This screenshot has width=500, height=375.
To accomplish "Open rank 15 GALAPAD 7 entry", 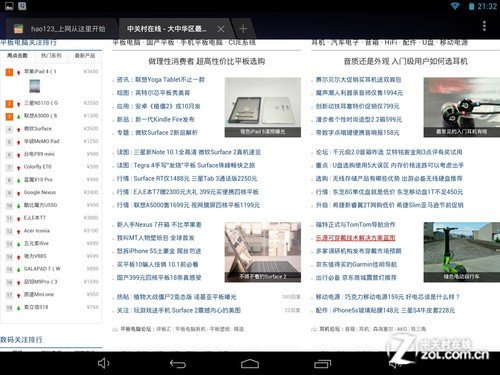I will tap(42, 269).
